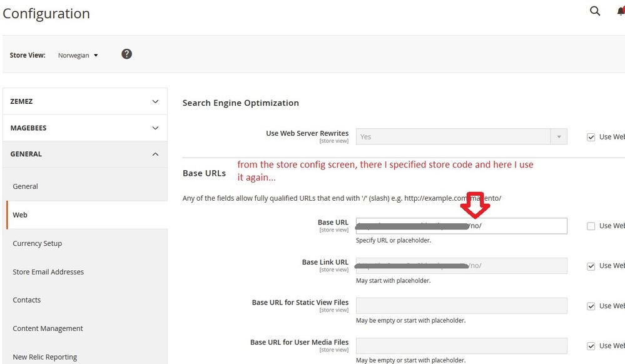Click the help question mark icon
This screenshot has height=364, width=625.
126,54
